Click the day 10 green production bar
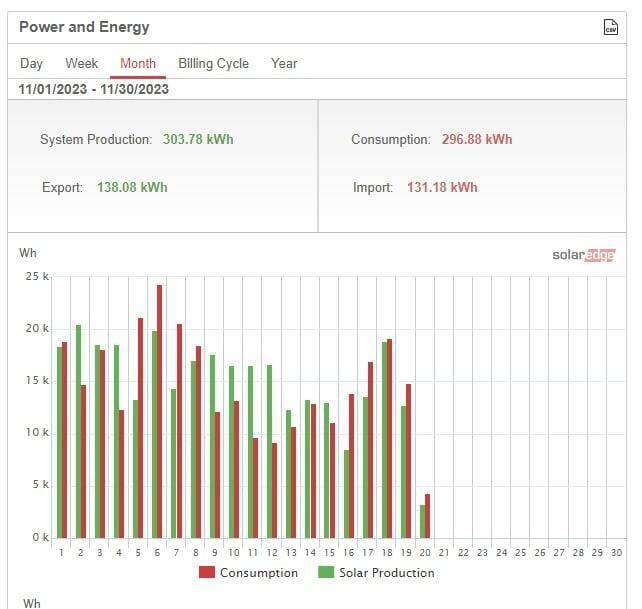Screen dimensions: 642x609 click(231, 452)
